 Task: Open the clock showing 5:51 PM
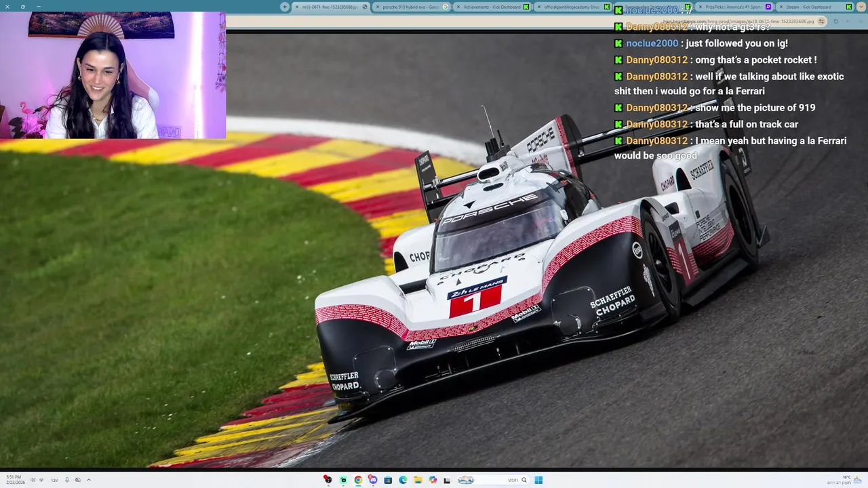[16, 480]
